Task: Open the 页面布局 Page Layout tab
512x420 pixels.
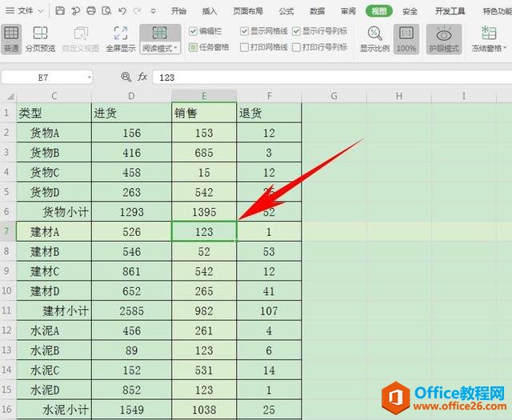Action: 248,11
